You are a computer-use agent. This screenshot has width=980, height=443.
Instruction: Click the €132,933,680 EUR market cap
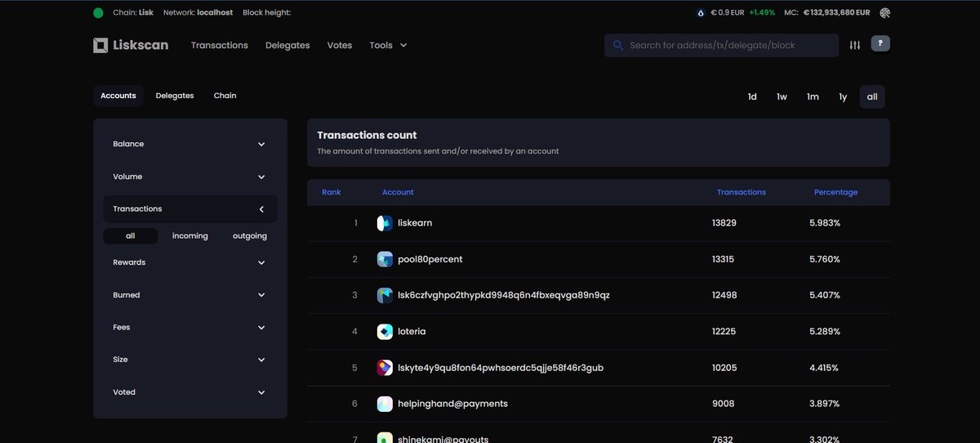(x=837, y=13)
